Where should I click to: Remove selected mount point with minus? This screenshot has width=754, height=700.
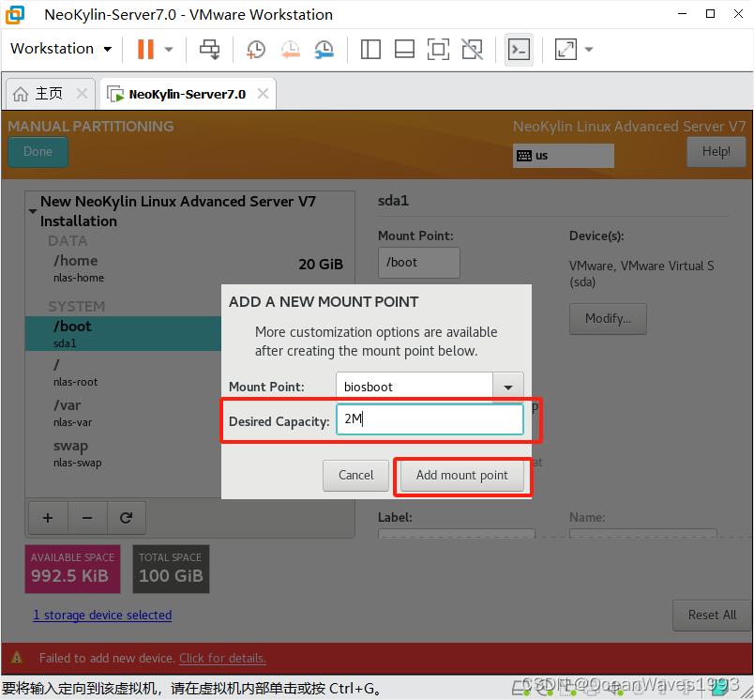87,518
